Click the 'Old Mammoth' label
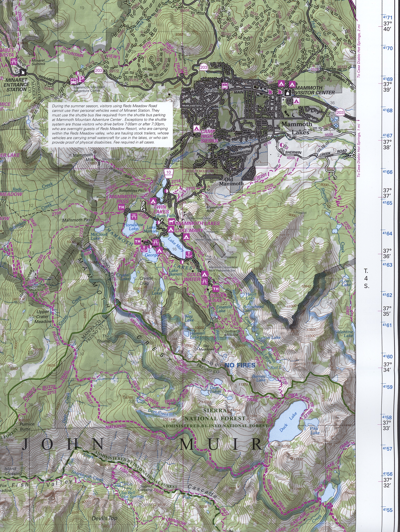Image resolution: width=400 pixels, height=532 pixels. [x=231, y=182]
